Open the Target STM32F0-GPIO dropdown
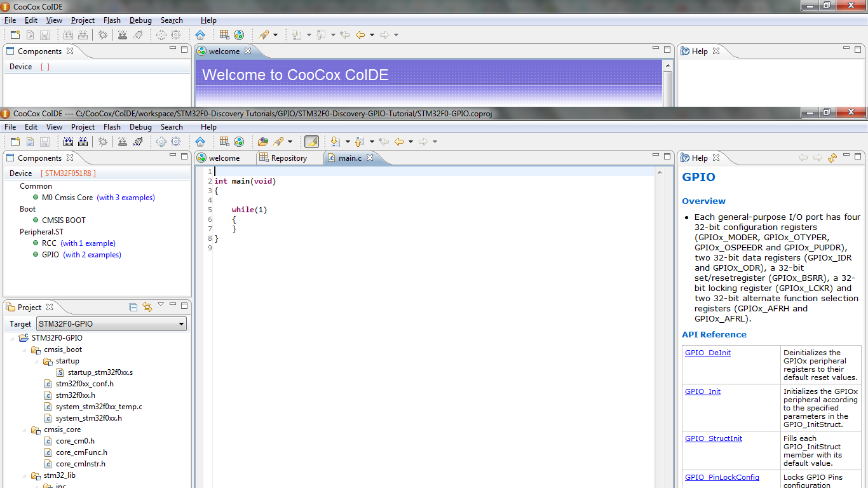868x488 pixels. coord(181,324)
